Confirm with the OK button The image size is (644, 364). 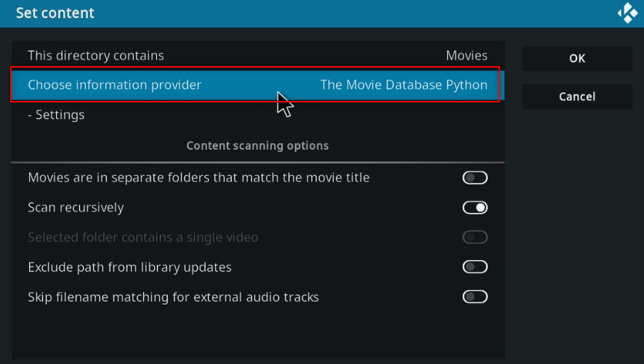coord(577,58)
